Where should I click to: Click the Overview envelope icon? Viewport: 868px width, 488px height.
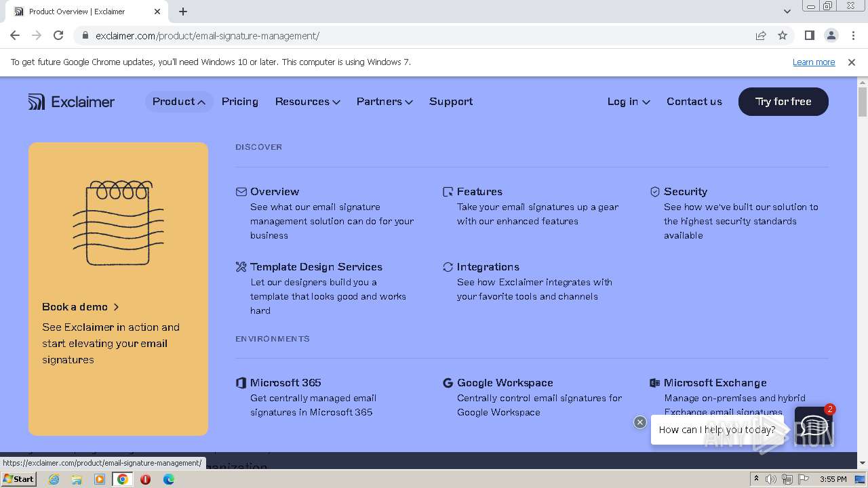coord(241,192)
